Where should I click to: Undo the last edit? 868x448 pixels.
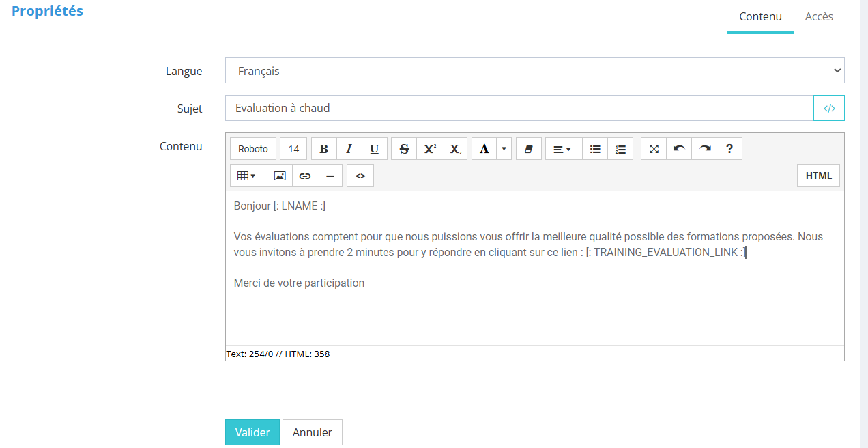[x=679, y=149]
